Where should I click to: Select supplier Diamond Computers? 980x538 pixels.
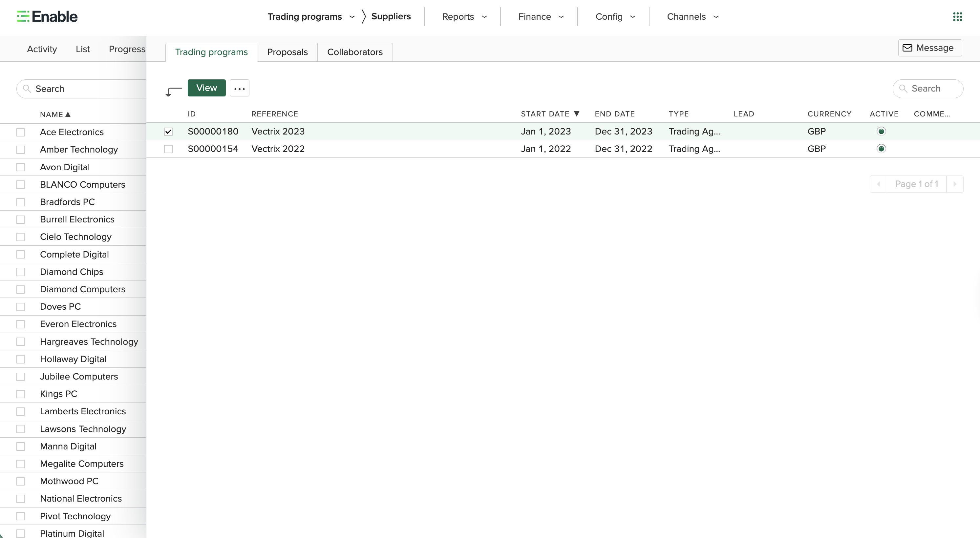[83, 289]
